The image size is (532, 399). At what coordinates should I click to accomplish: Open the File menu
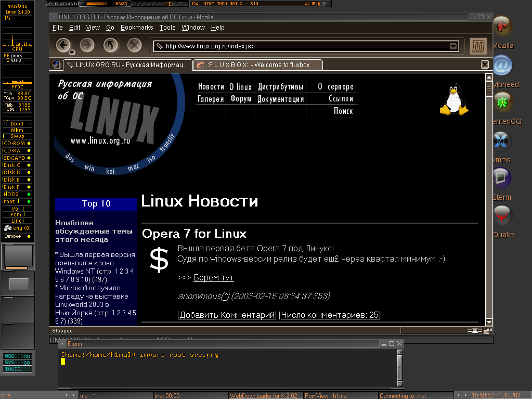57,28
